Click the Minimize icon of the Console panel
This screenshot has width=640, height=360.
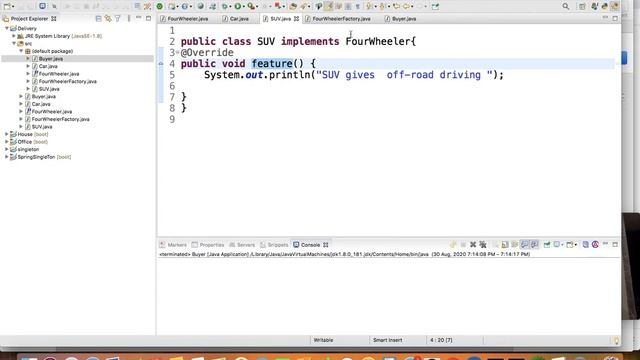point(605,244)
